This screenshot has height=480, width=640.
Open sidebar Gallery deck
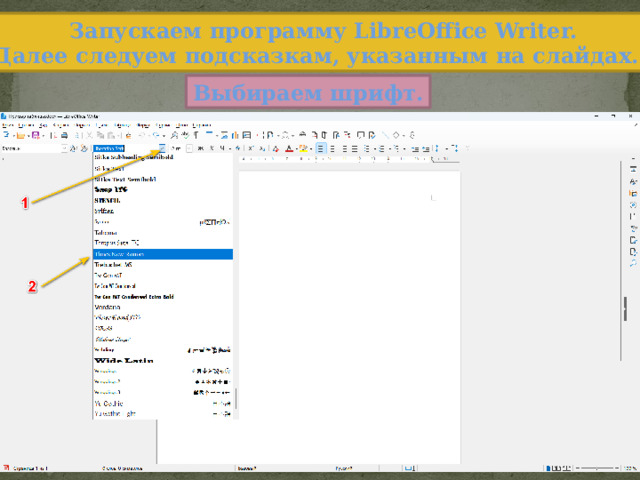click(633, 193)
